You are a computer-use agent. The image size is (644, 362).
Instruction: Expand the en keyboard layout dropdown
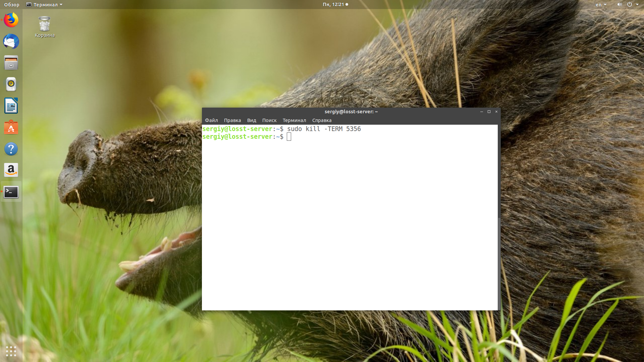click(601, 4)
